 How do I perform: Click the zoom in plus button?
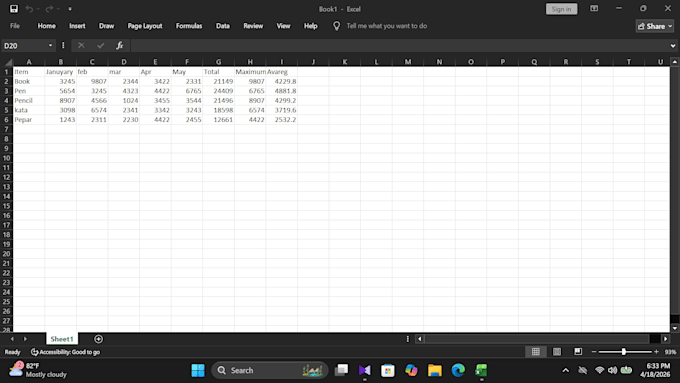(656, 352)
